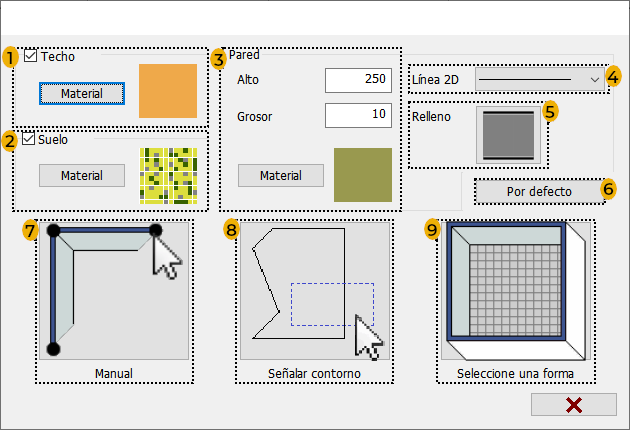Choose the Señalar contorno option
630x430 pixels.
(315, 291)
